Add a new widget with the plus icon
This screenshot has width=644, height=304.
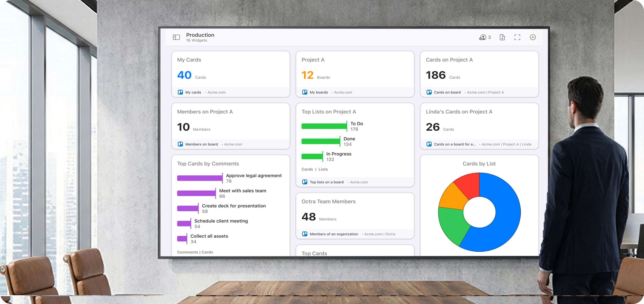click(x=533, y=37)
